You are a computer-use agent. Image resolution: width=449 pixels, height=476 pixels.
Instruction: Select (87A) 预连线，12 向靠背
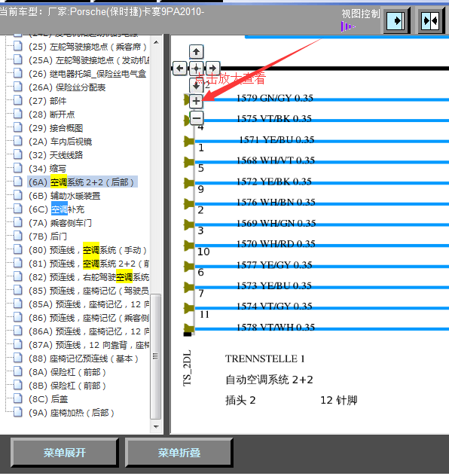[89, 345]
